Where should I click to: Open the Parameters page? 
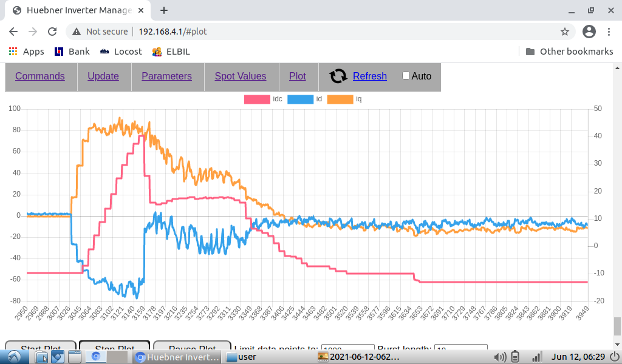(x=166, y=76)
